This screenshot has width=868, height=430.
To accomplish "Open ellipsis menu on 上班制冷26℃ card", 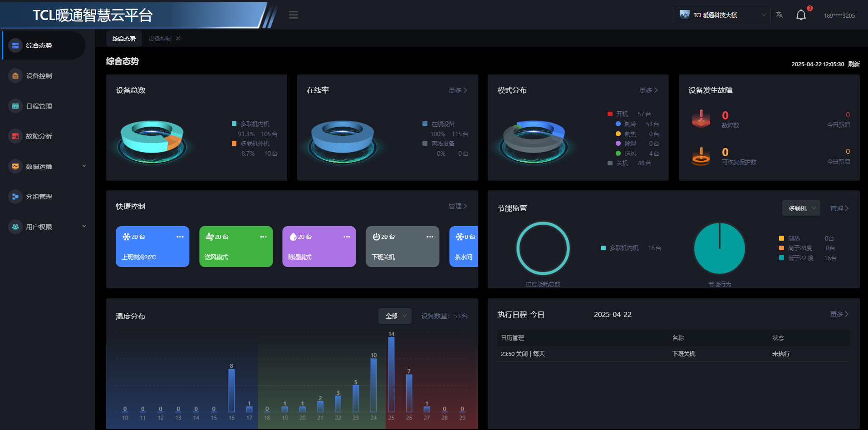I will tap(180, 237).
